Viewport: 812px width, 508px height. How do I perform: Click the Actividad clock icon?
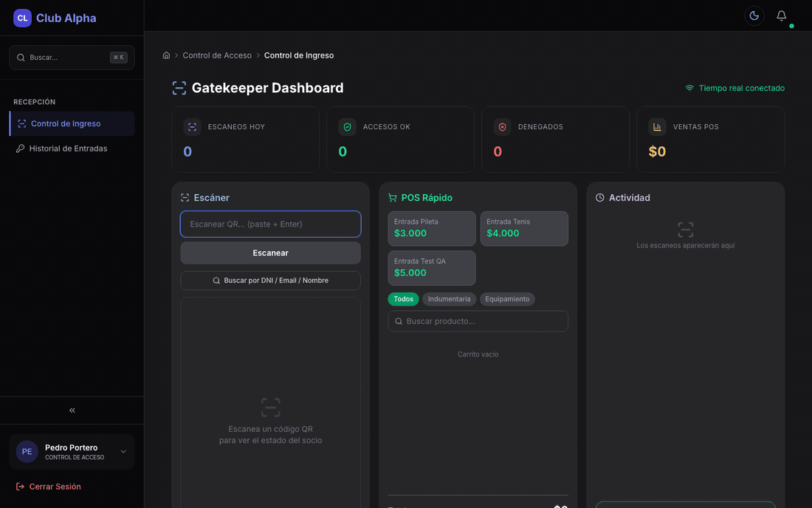pos(599,198)
